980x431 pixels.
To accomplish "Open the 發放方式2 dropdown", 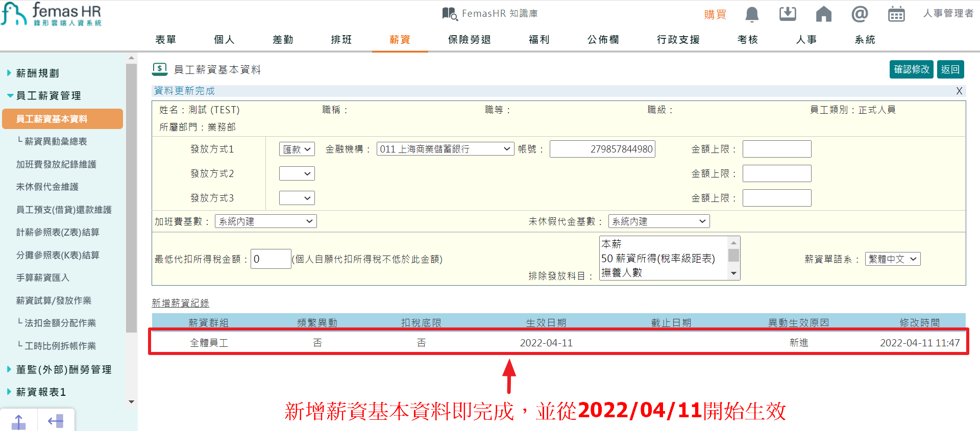I will pos(297,173).
